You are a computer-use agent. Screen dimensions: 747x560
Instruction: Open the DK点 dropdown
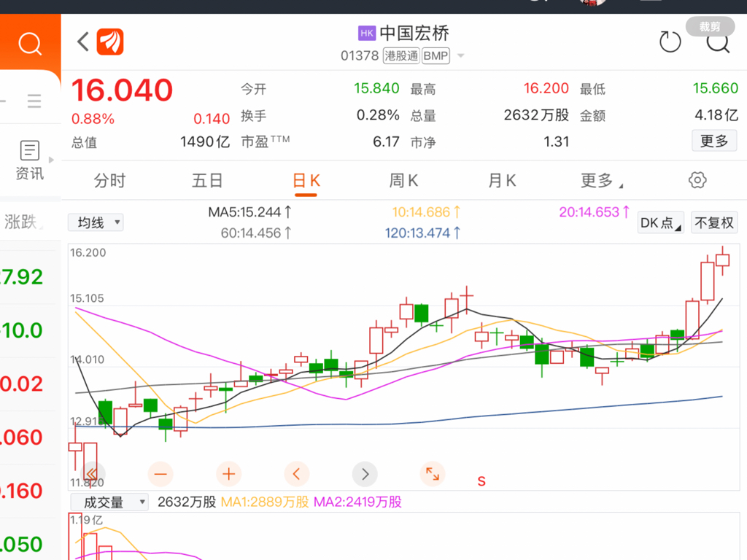click(661, 222)
